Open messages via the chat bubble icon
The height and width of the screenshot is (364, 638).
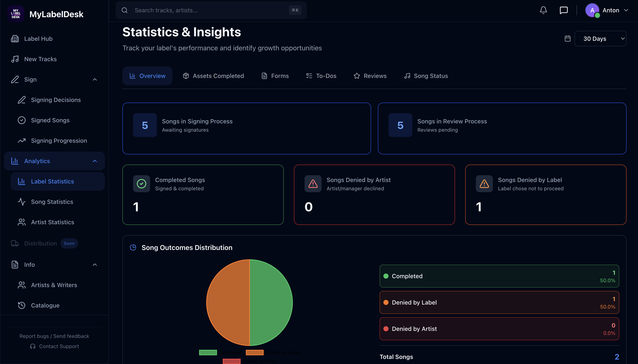click(564, 10)
